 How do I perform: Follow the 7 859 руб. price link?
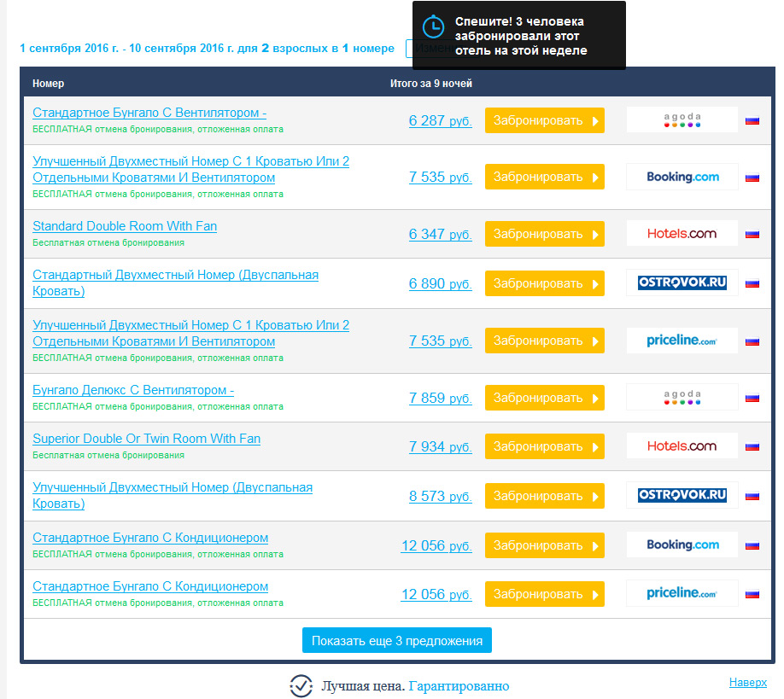click(x=440, y=398)
